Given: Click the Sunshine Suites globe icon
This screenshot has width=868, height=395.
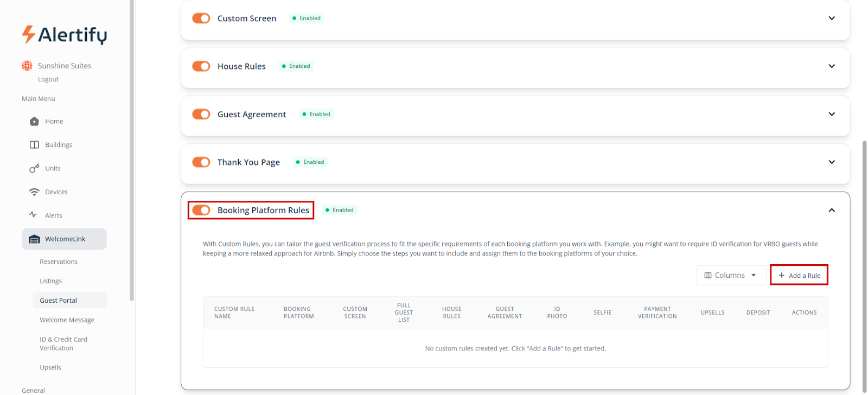Looking at the screenshot, I should [27, 66].
